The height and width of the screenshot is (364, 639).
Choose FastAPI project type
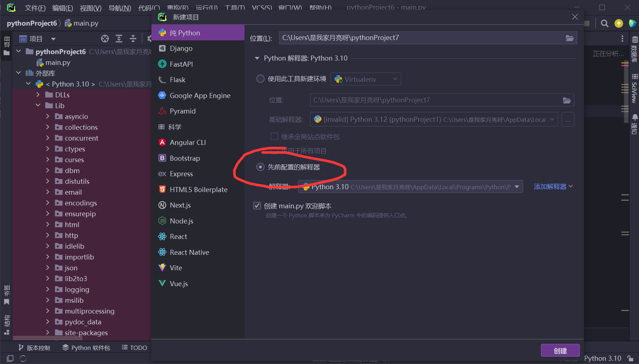point(198,64)
